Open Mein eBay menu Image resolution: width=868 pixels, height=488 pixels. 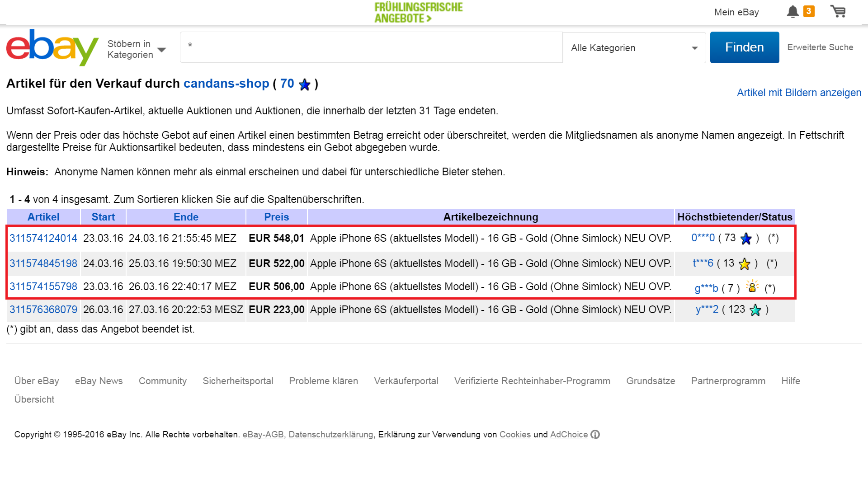click(x=736, y=12)
